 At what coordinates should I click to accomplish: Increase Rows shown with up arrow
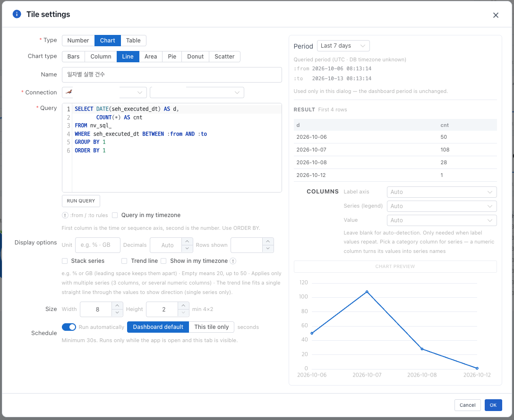tap(268, 241)
